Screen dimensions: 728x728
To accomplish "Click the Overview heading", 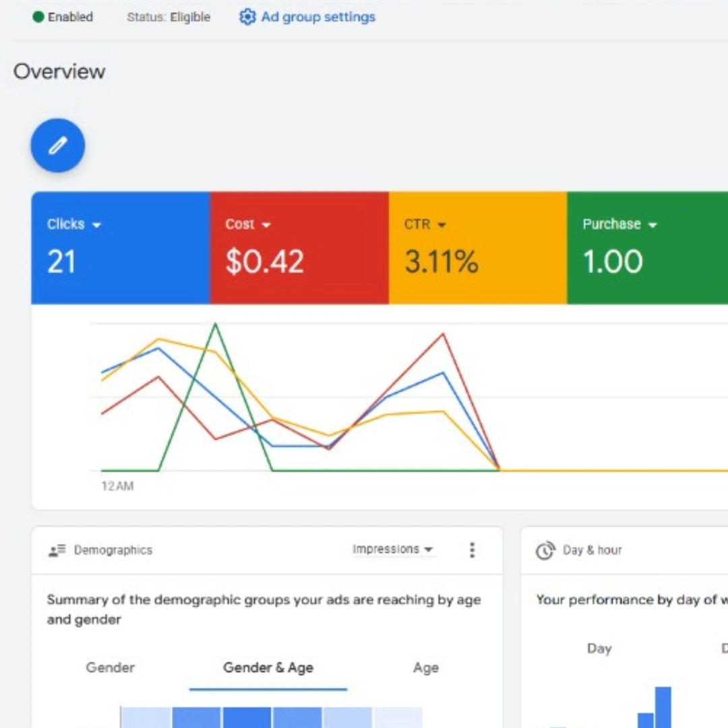I will click(59, 71).
